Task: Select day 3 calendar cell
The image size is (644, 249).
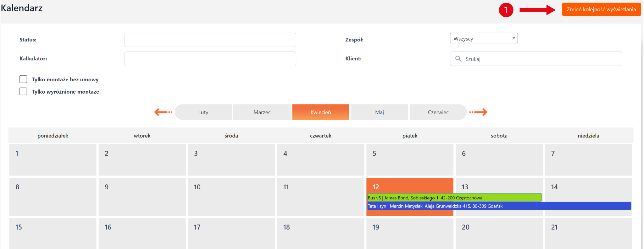Action: point(231,160)
